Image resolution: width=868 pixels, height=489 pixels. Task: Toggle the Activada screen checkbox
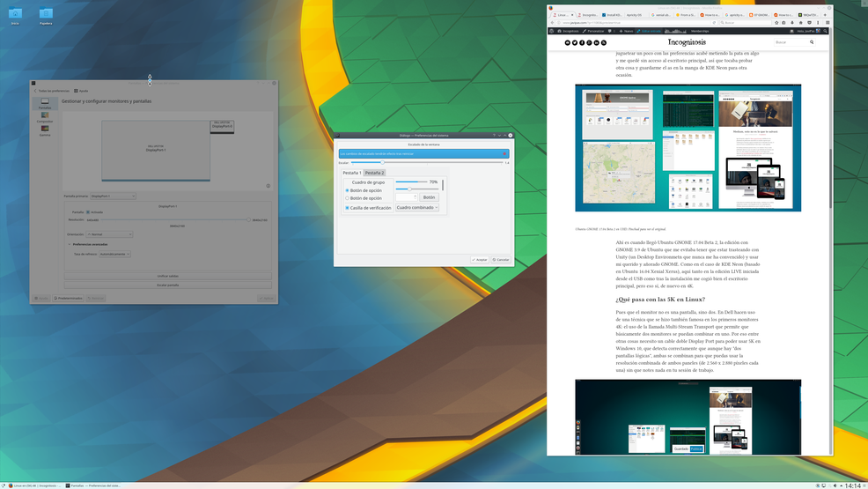(89, 212)
